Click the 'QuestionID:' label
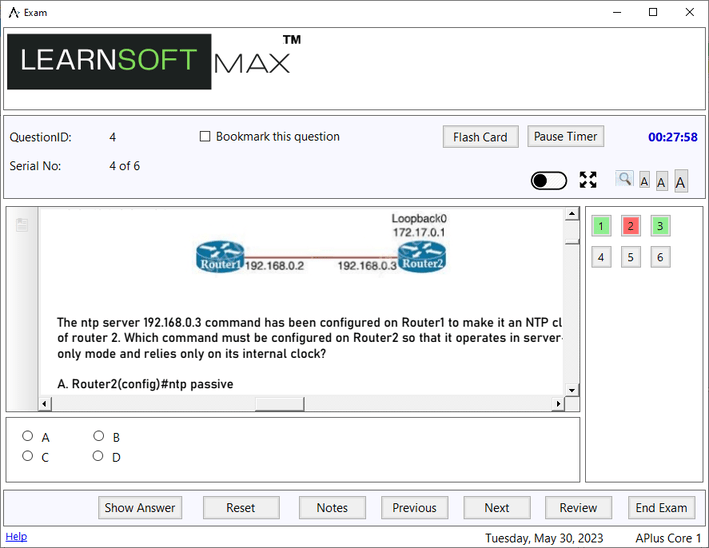709x548 pixels. (41, 137)
